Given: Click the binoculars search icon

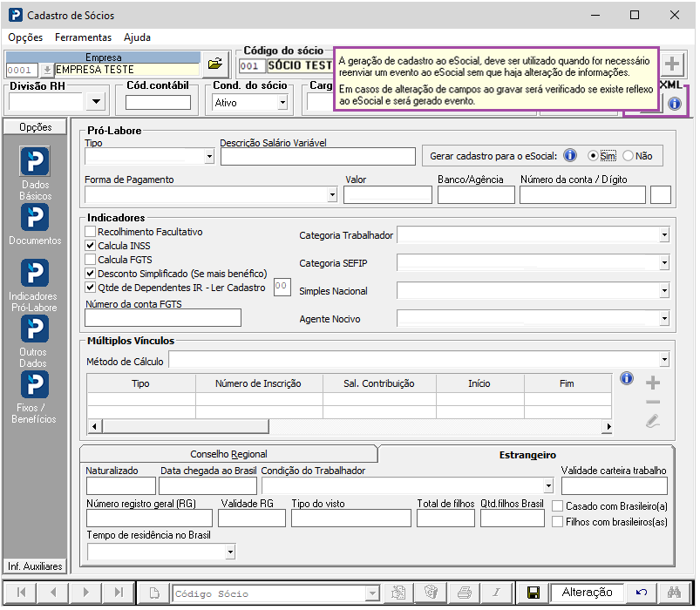Looking at the screenshot, I should (x=674, y=593).
